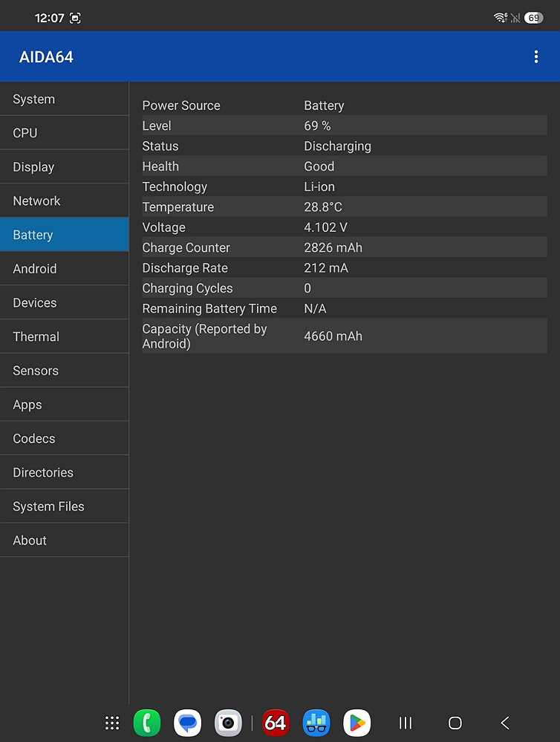560x742 pixels.
Task: Select the Status value Discharging
Action: click(337, 146)
